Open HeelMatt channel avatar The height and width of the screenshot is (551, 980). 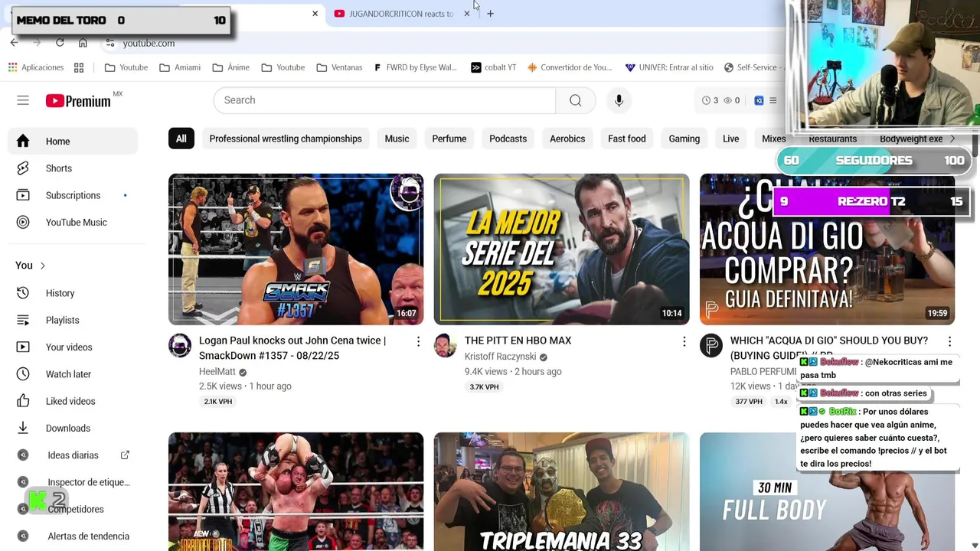(180, 345)
